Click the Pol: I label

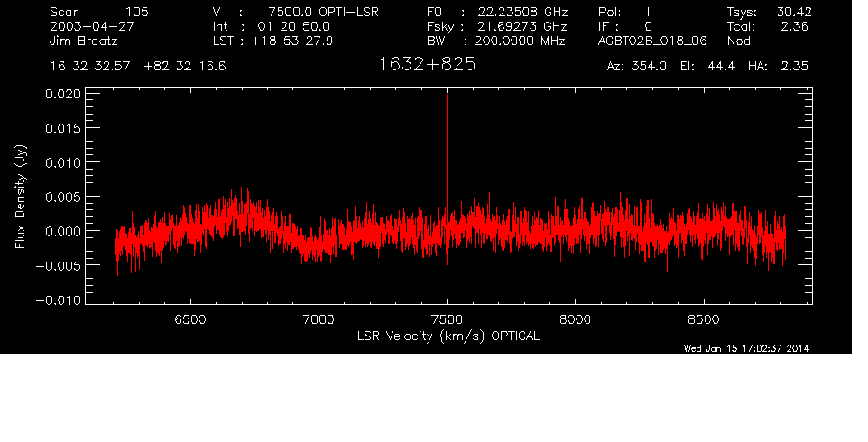[624, 12]
